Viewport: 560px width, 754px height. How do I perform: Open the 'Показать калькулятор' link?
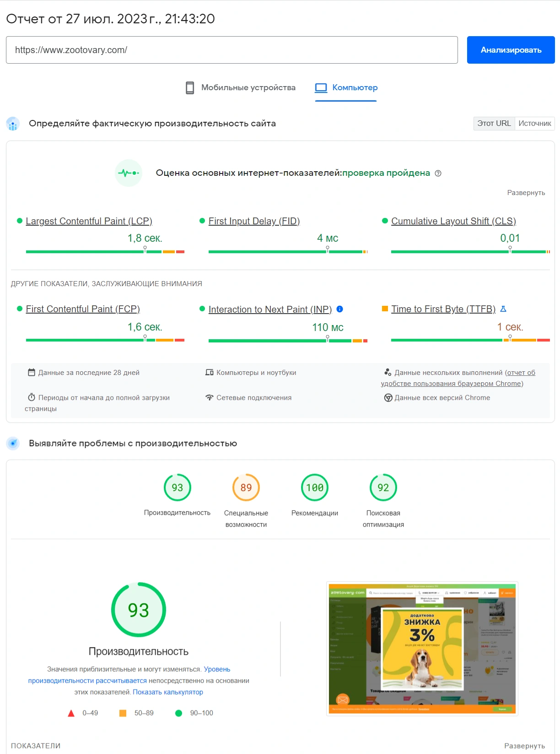click(167, 692)
